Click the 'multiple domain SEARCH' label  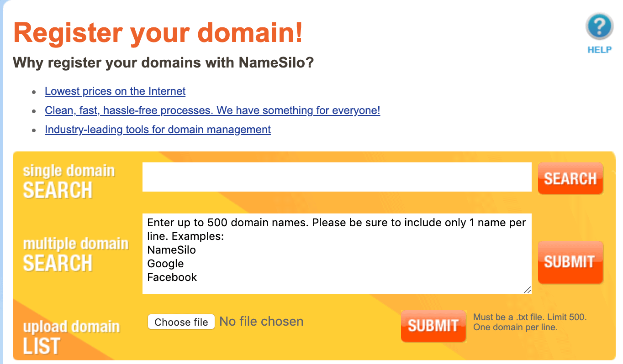coord(74,253)
